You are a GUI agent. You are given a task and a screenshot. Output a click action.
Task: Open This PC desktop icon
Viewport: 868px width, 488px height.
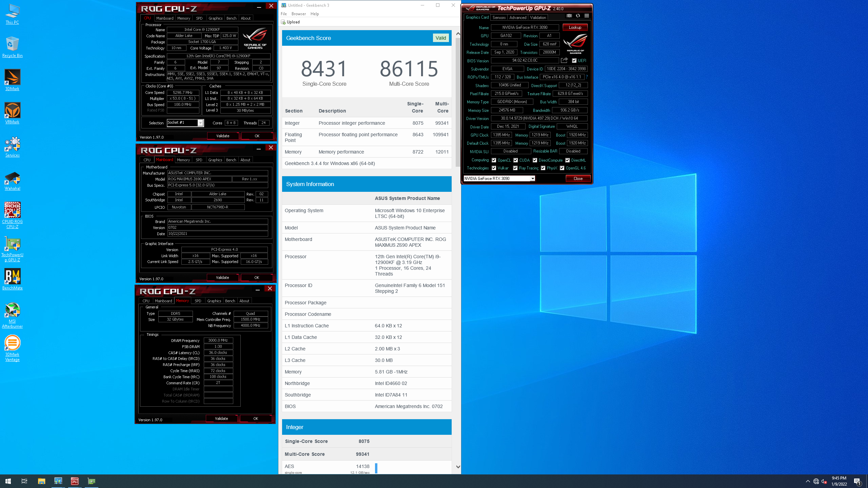pos(12,14)
